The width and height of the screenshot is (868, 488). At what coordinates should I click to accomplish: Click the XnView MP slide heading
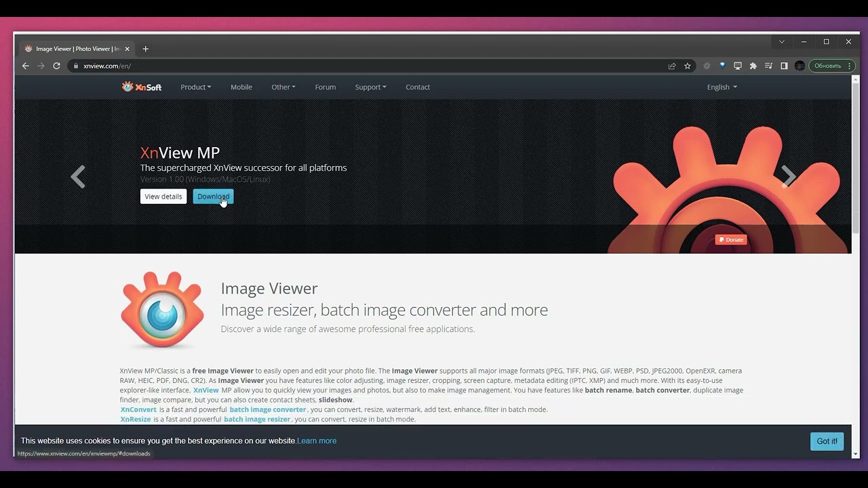(180, 152)
